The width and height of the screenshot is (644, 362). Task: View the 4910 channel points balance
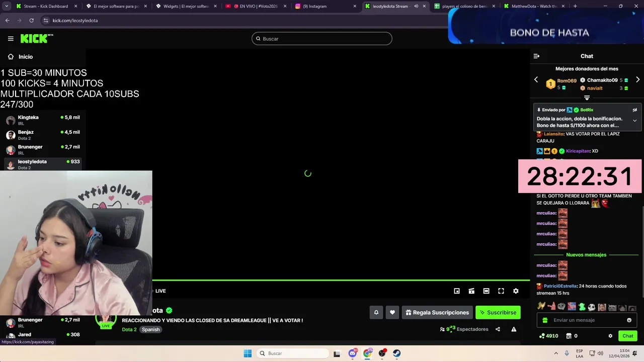548,336
